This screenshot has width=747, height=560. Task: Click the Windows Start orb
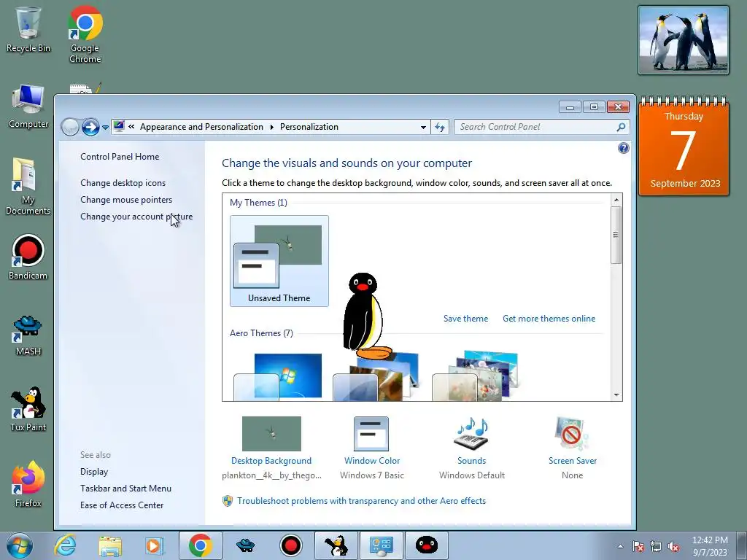point(19,545)
